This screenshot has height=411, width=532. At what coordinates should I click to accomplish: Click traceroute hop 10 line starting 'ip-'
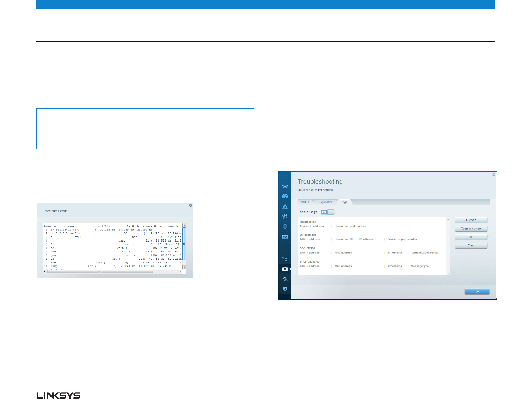click(x=113, y=262)
